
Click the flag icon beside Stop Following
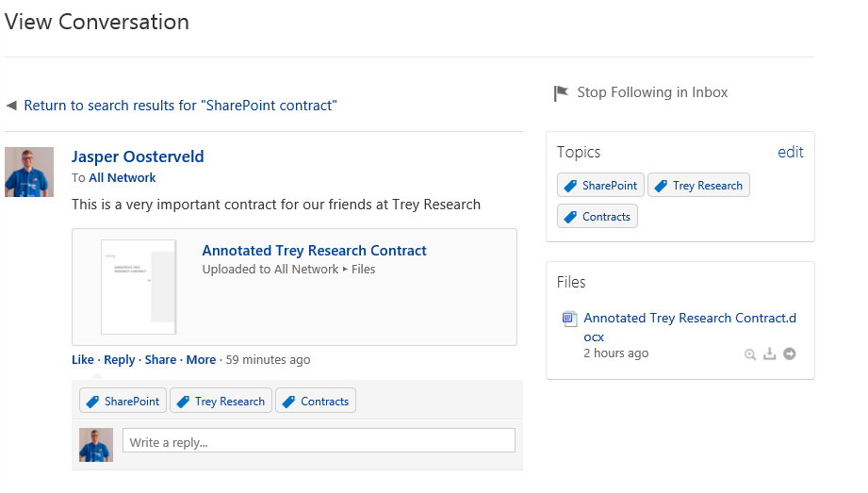click(x=561, y=93)
